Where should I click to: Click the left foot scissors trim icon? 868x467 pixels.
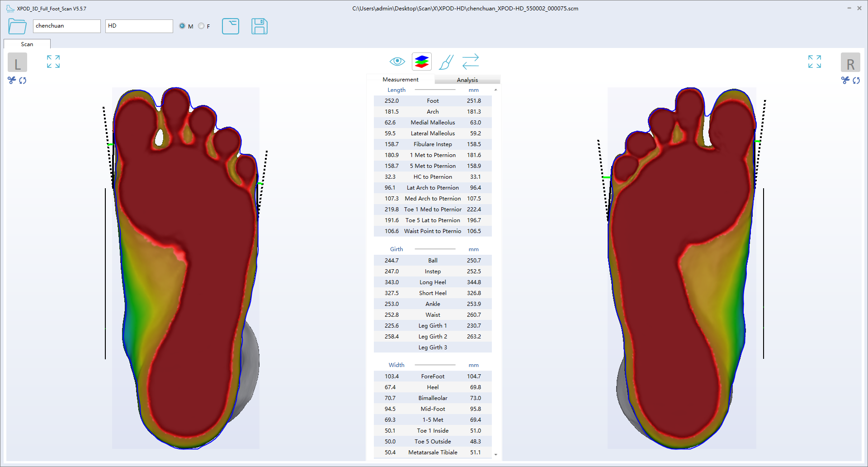coord(12,80)
